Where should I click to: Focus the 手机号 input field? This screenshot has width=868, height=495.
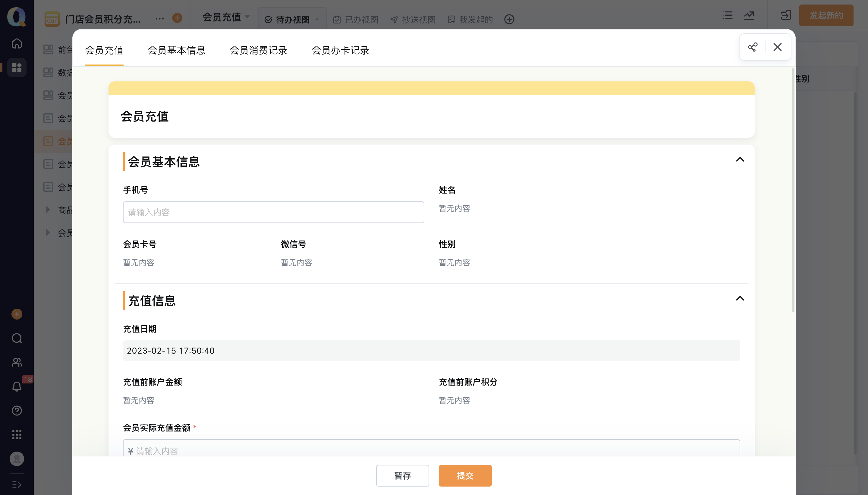tap(273, 212)
